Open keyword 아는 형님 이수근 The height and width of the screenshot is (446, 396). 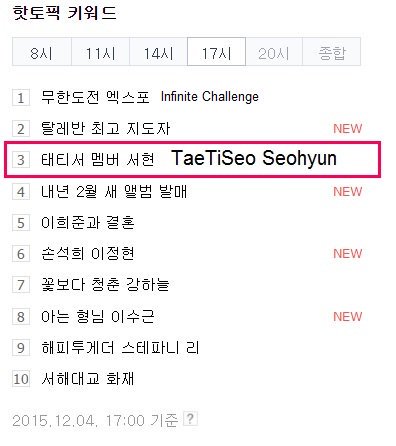98,316
